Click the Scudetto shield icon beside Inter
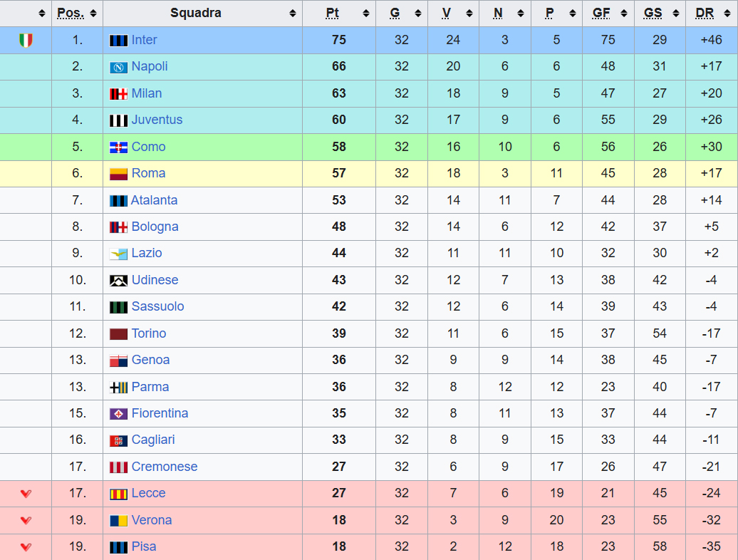The image size is (738, 560). click(x=26, y=41)
